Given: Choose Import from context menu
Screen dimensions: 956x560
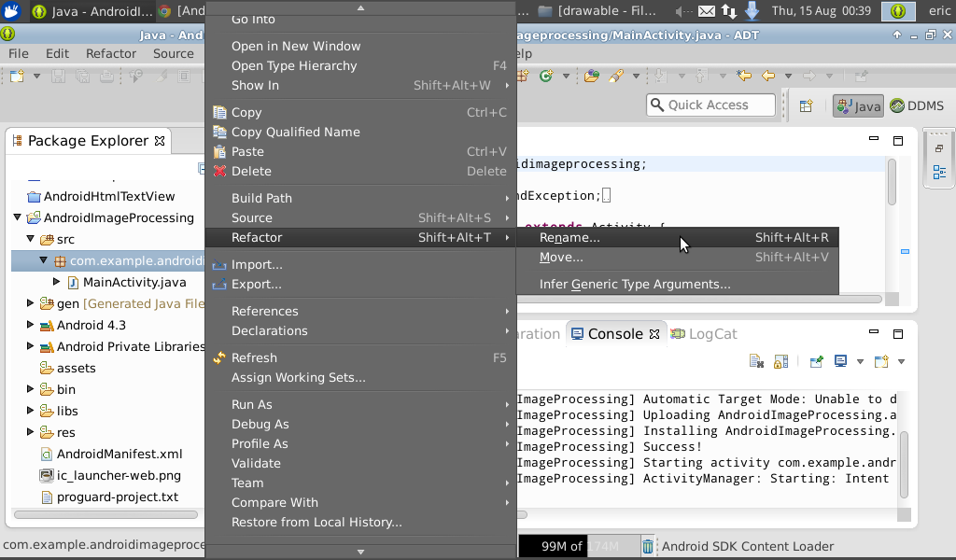Looking at the screenshot, I should 361,264.
